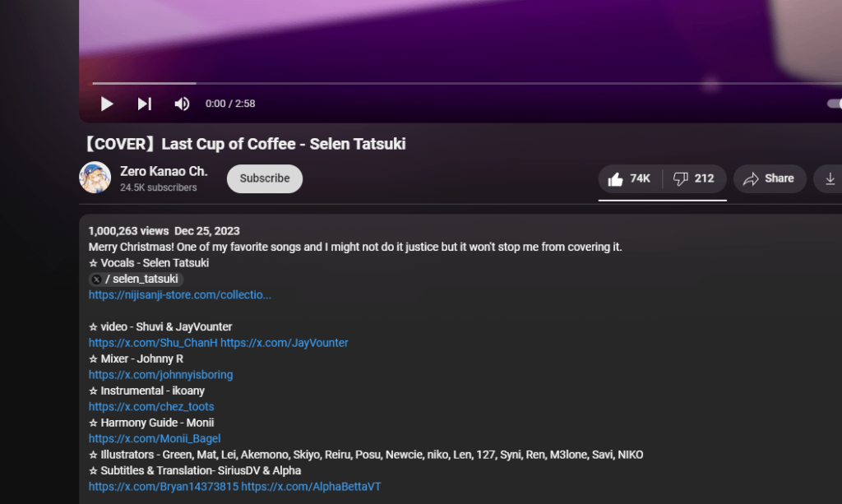Click the 1,000,263 views text

(x=128, y=231)
